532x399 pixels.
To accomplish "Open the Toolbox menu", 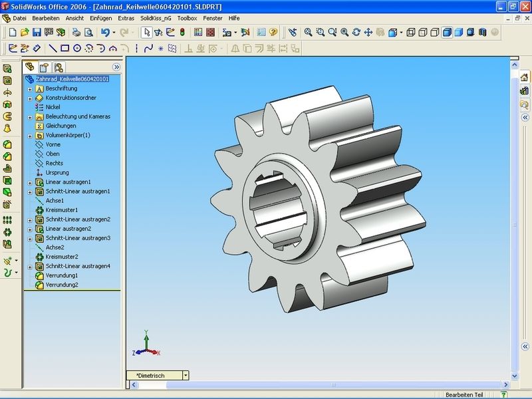I will coord(187,18).
